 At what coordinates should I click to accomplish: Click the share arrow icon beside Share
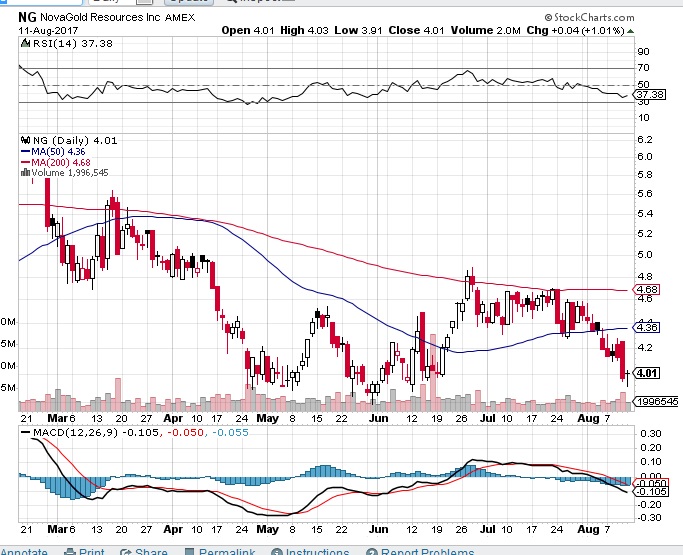[x=126, y=552]
